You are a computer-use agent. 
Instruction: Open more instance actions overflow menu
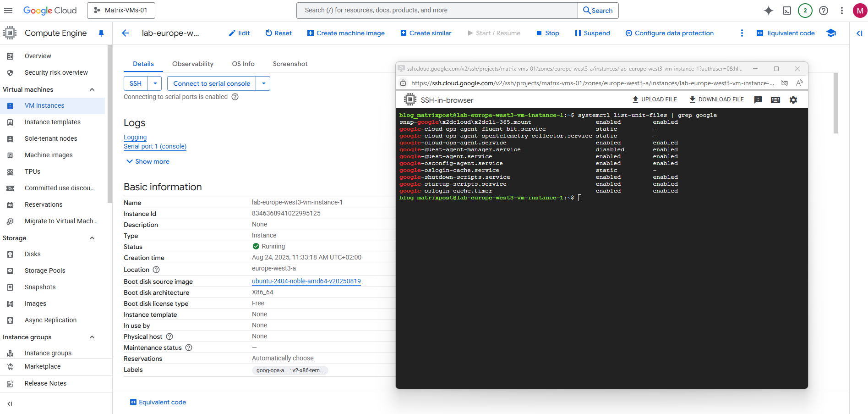[x=742, y=33]
